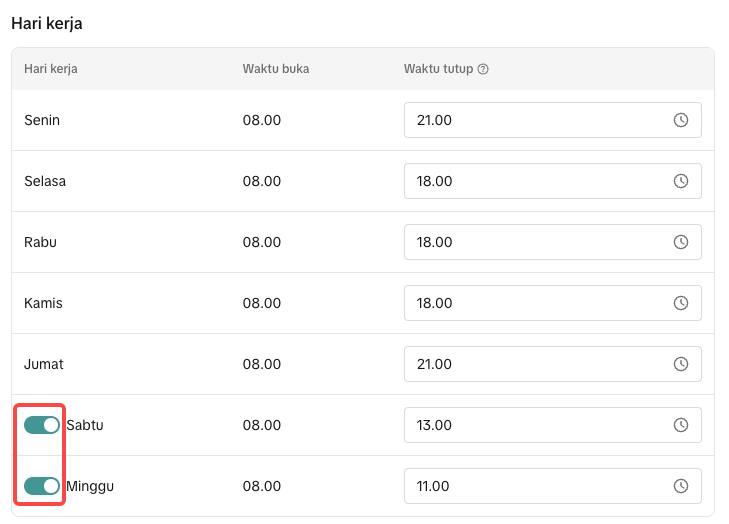The image size is (729, 524).
Task: Click Kamis closing time field 18.00
Action: coord(535,303)
